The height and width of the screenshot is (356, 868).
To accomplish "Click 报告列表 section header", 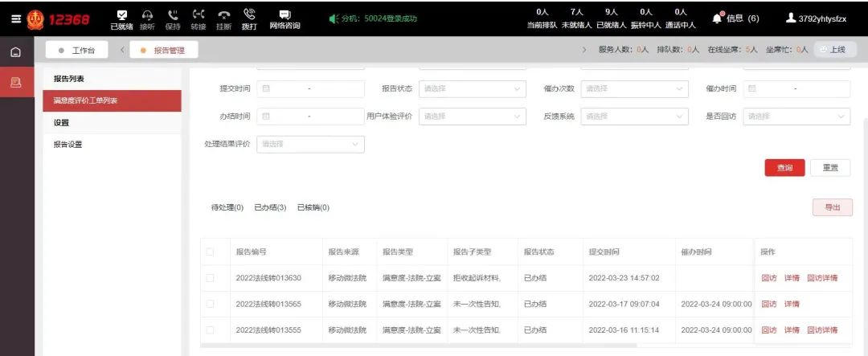I will (x=68, y=79).
